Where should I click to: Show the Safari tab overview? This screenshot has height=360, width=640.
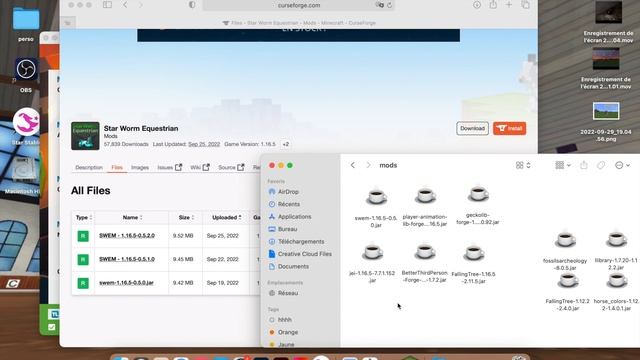(x=525, y=5)
